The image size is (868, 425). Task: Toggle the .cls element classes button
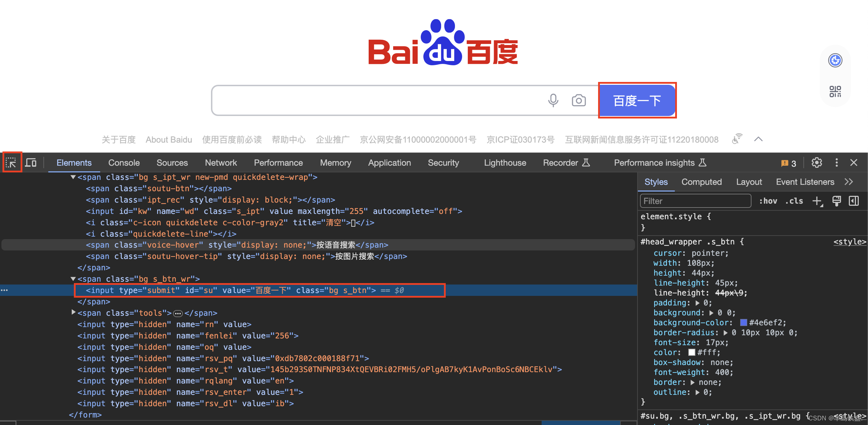pyautogui.click(x=794, y=201)
